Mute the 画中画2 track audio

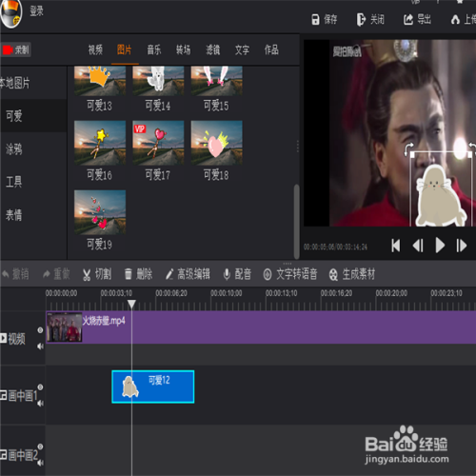point(40,463)
